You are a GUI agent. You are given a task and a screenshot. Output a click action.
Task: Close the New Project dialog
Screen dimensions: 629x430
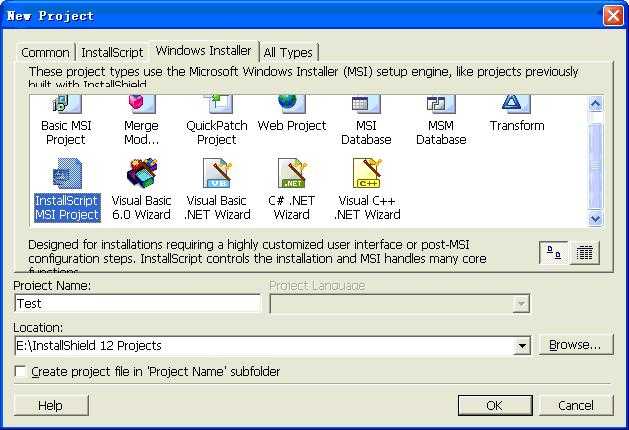613,16
